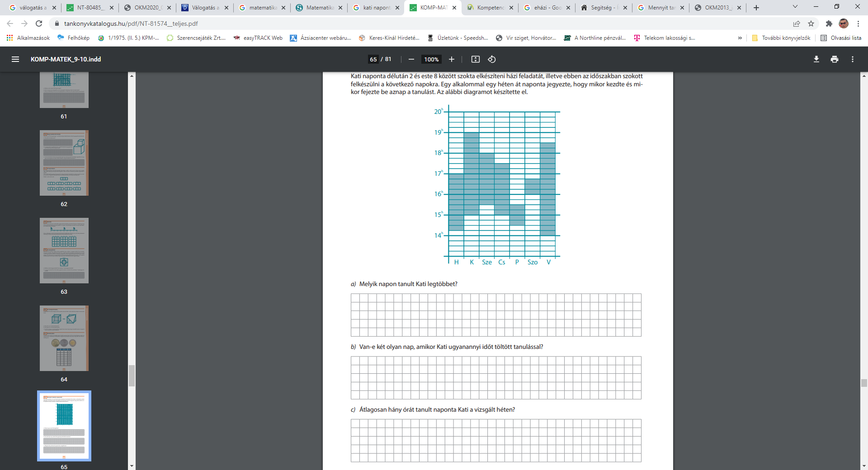Image resolution: width=868 pixels, height=470 pixels.
Task: Rotate the PDF counterclockwise
Action: pyautogui.click(x=492, y=59)
